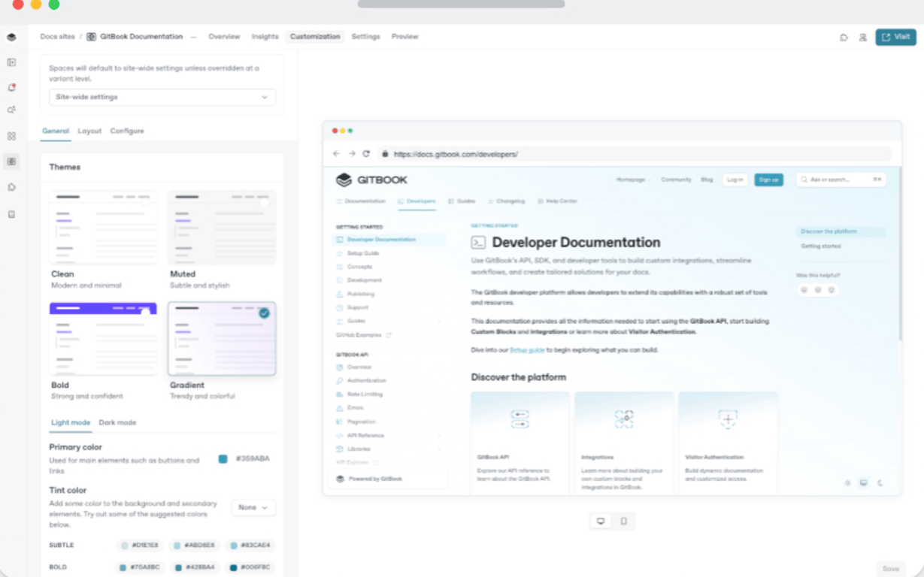
Task: Click Powered by GitBook in the preview sidebar
Action: pos(388,479)
